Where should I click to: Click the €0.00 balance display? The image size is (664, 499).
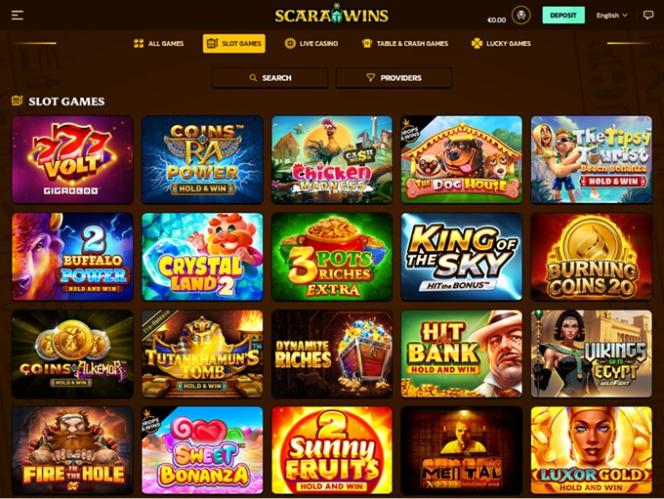pos(496,20)
